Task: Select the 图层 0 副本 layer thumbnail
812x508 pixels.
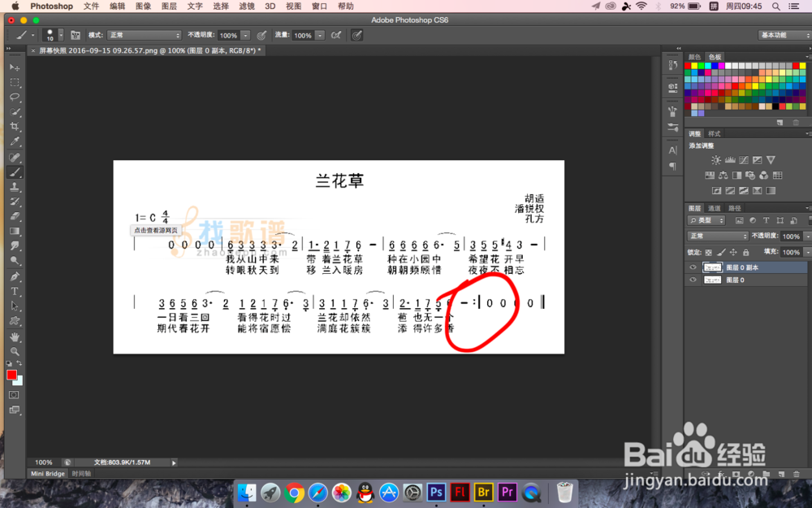Action: pyautogui.click(x=712, y=267)
